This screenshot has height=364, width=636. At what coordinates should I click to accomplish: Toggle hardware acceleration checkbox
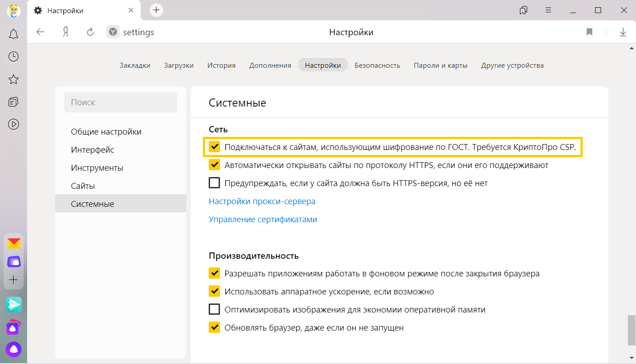pos(214,292)
